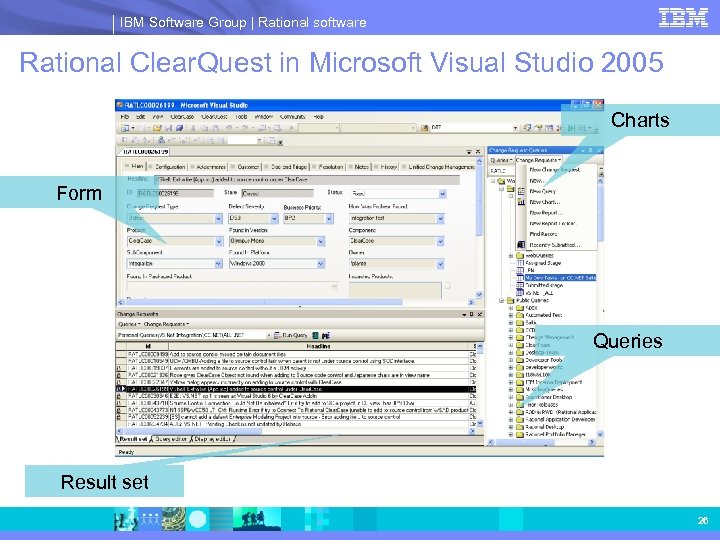
Task: Click the RATLC00026199 document tab
Action: 145,151
